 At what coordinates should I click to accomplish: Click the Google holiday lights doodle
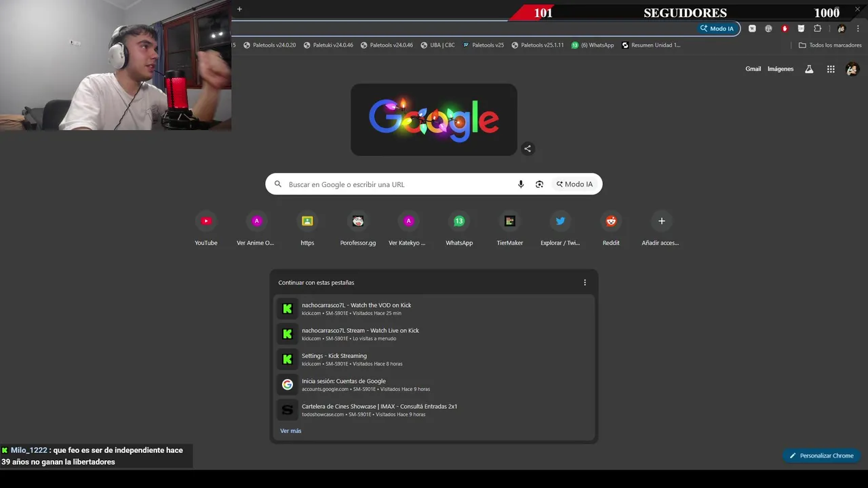coord(434,120)
